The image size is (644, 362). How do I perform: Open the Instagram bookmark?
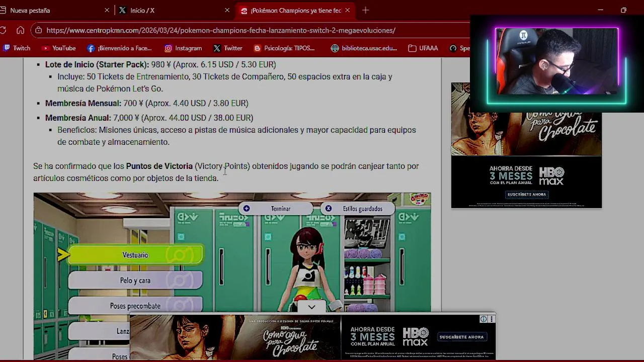[183, 48]
